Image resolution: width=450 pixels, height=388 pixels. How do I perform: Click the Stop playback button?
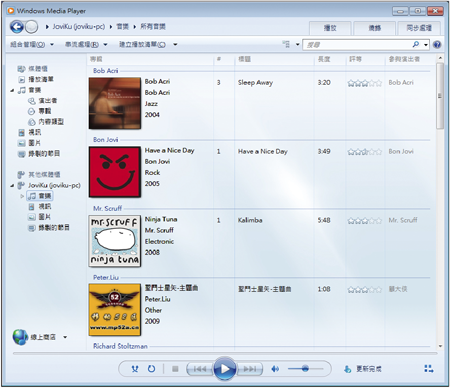175,369
